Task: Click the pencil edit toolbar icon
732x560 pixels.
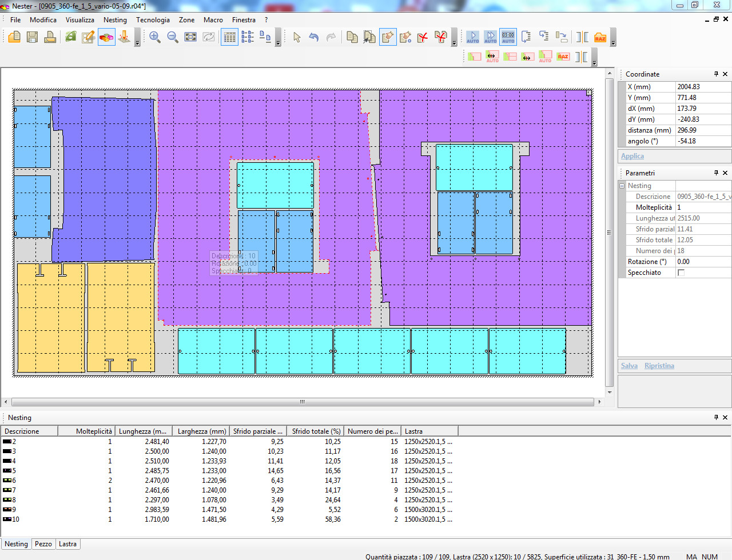Action: pos(89,37)
